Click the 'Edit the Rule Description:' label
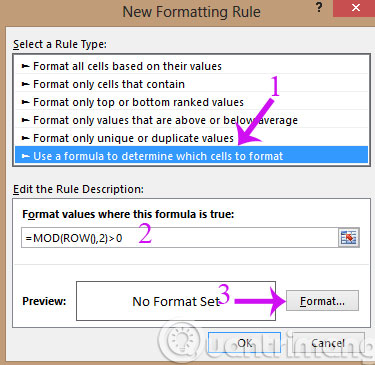The width and height of the screenshot is (375, 365). pos(78,189)
